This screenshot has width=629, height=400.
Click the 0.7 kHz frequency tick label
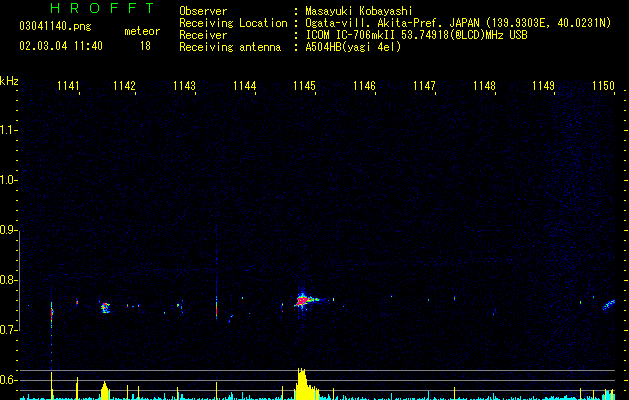(9, 330)
